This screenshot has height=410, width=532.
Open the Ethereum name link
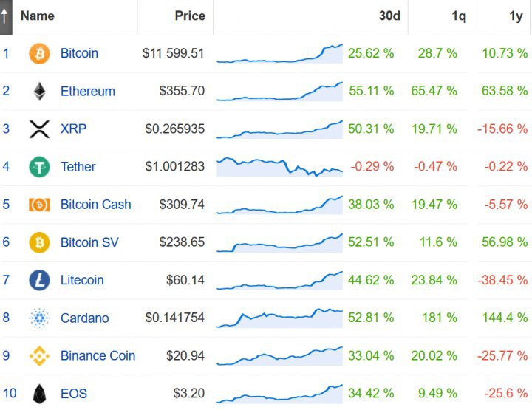pyautogui.click(x=88, y=91)
